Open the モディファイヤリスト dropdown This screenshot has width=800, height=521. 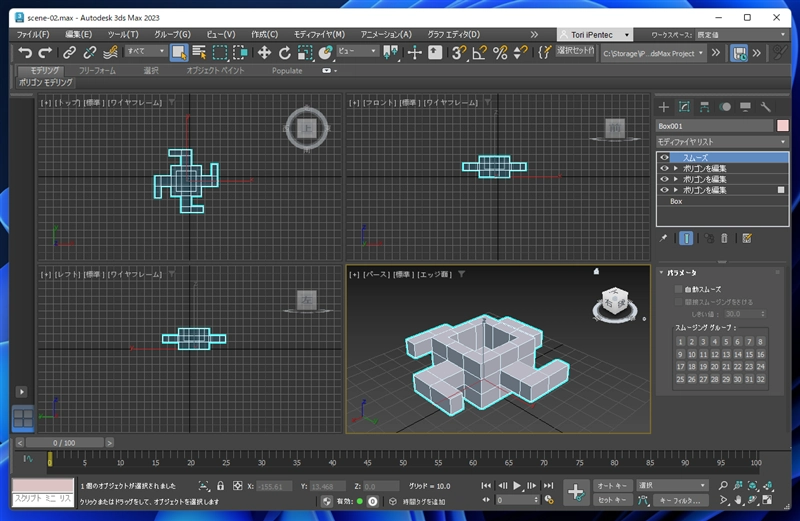click(x=722, y=142)
